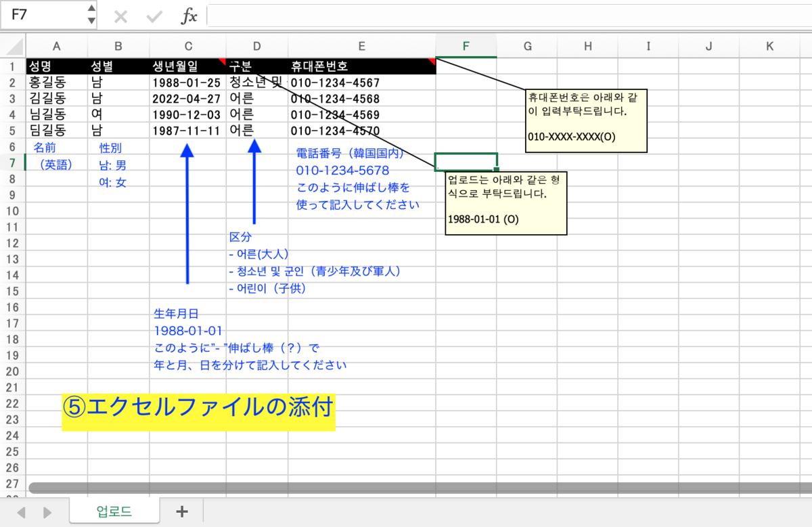Click the date cell 1987-11-11

click(188, 131)
